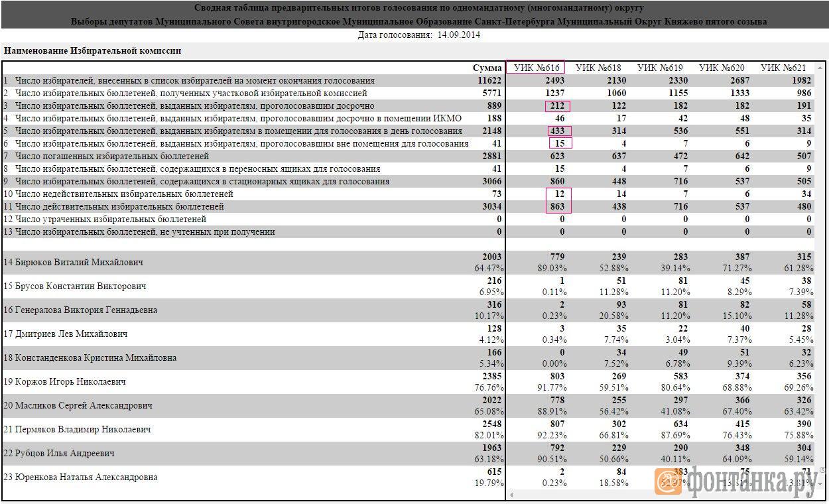Click Рубцов's 304 votes in УИК №621
The width and height of the screenshot is (829, 504).
pyautogui.click(x=803, y=448)
